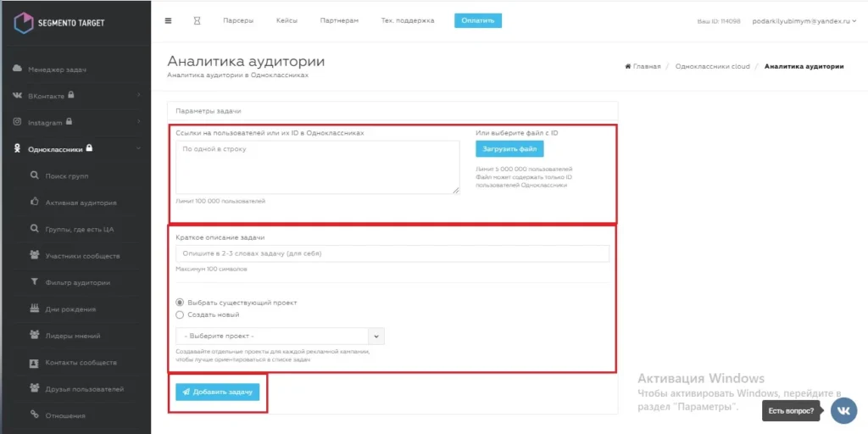Open Контакты сообществ in the sidebar

[81, 363]
